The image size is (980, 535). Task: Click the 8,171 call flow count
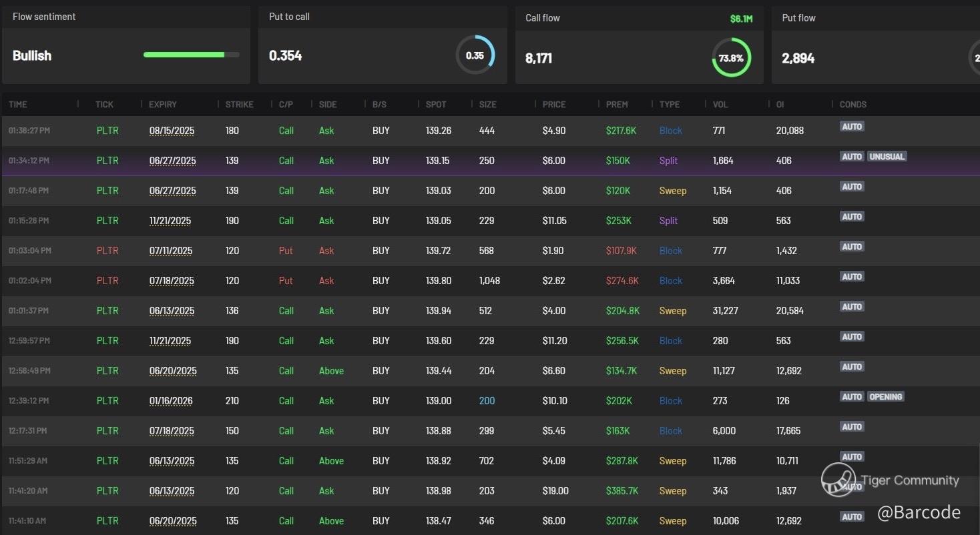539,58
